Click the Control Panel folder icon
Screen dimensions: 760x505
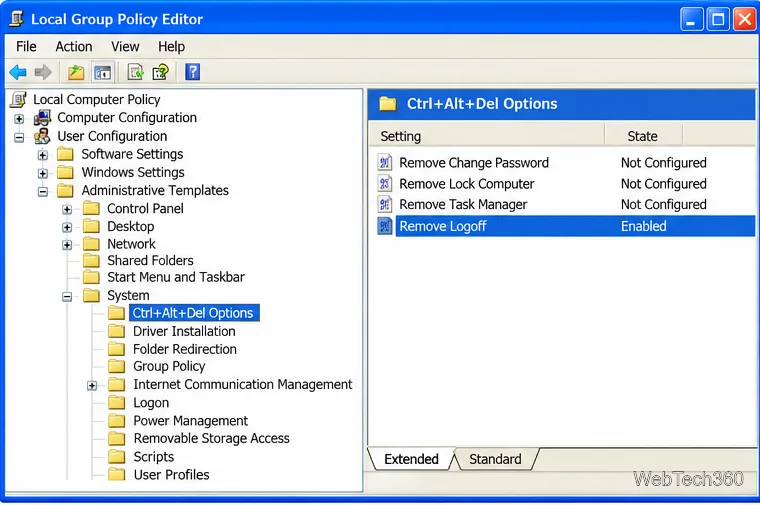91,208
